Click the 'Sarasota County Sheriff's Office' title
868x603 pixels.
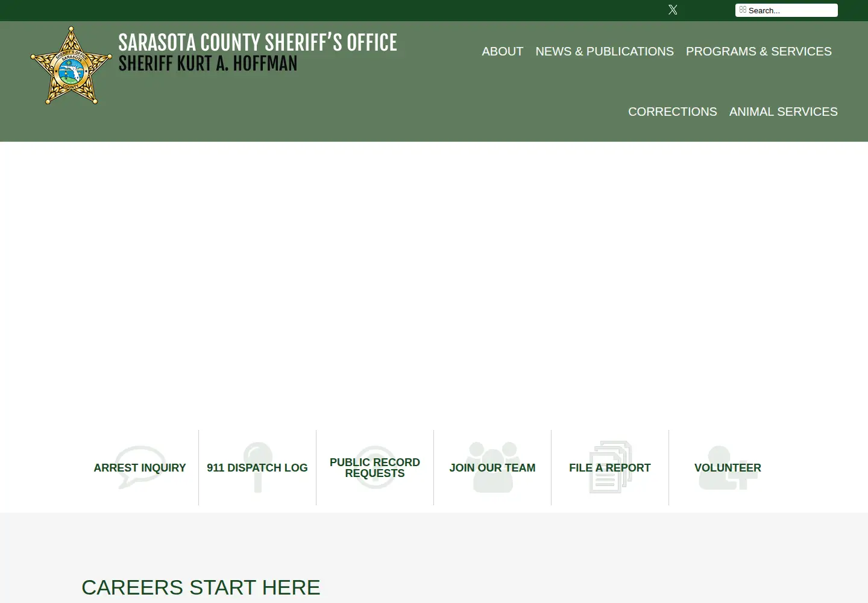257,42
